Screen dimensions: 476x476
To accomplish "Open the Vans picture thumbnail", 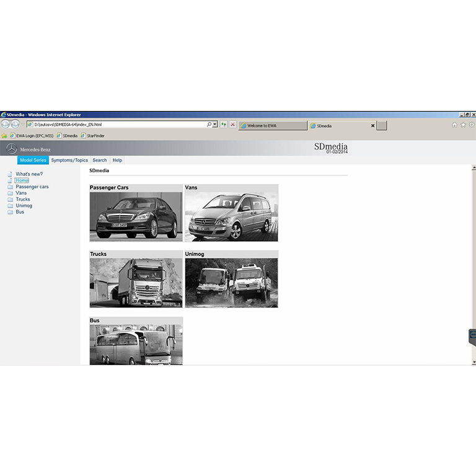I will coord(231,217).
